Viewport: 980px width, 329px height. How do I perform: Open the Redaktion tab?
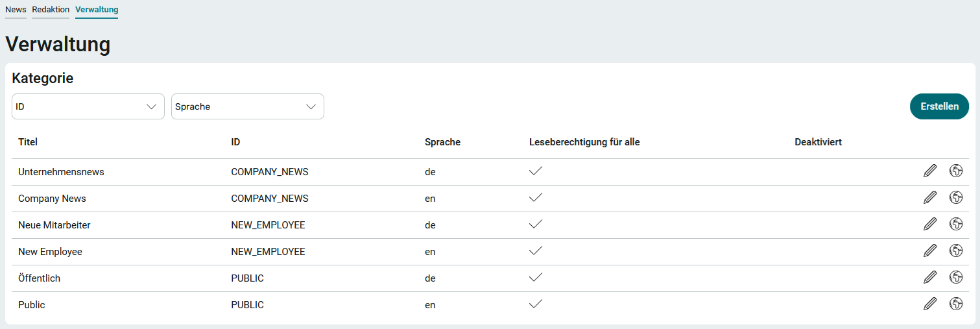tap(51, 10)
